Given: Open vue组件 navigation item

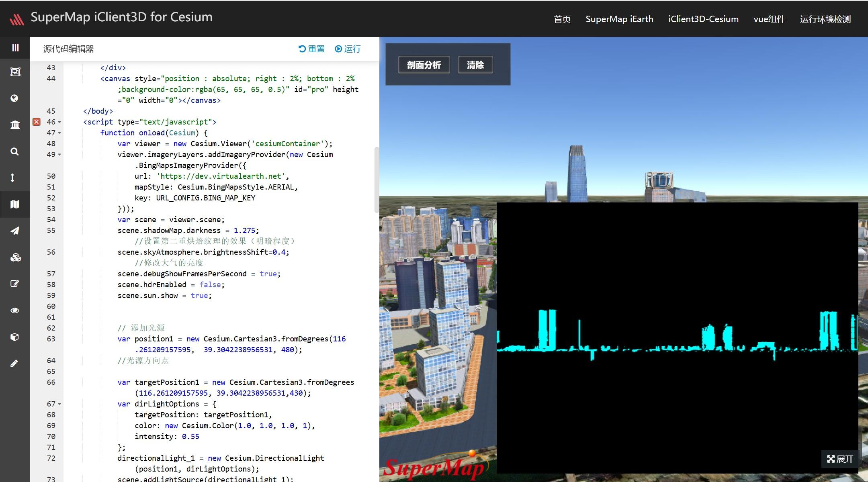Looking at the screenshot, I should tap(769, 19).
